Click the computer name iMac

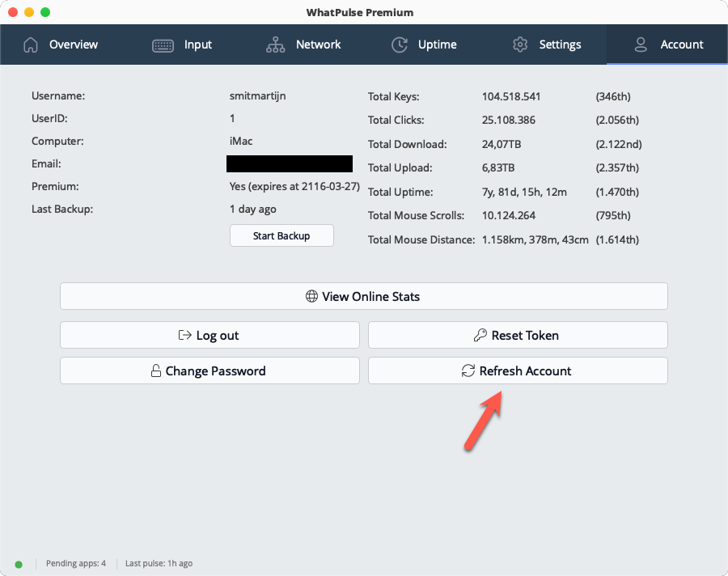(x=241, y=142)
